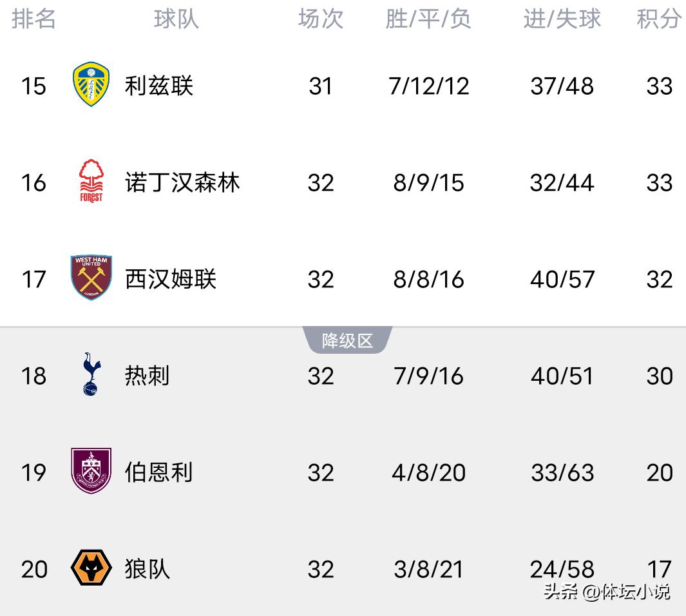This screenshot has width=686, height=616.
Task: Click the Leeds United club crest
Action: tap(91, 84)
